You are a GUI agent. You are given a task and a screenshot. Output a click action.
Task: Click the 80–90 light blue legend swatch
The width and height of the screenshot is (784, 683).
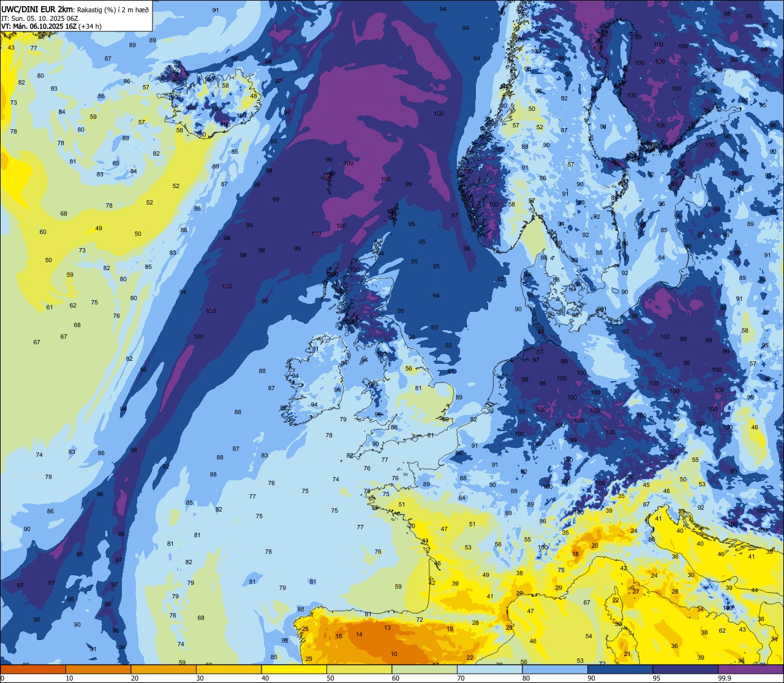pyautogui.click(x=555, y=669)
